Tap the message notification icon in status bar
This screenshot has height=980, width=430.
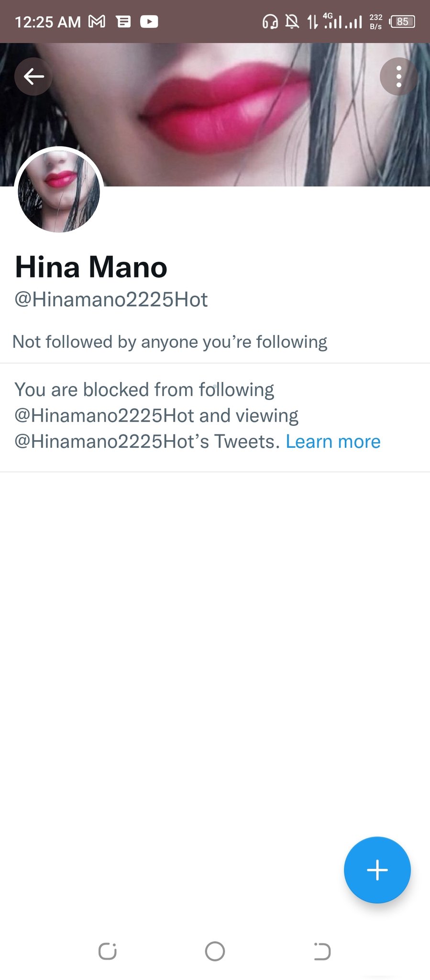(123, 22)
